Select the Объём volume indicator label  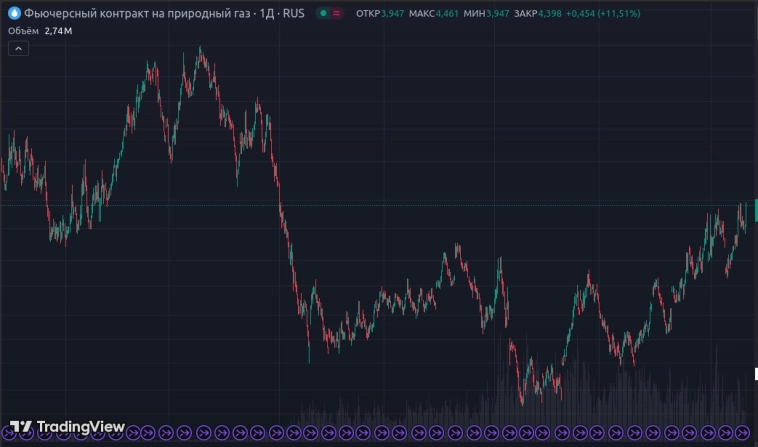[24, 31]
